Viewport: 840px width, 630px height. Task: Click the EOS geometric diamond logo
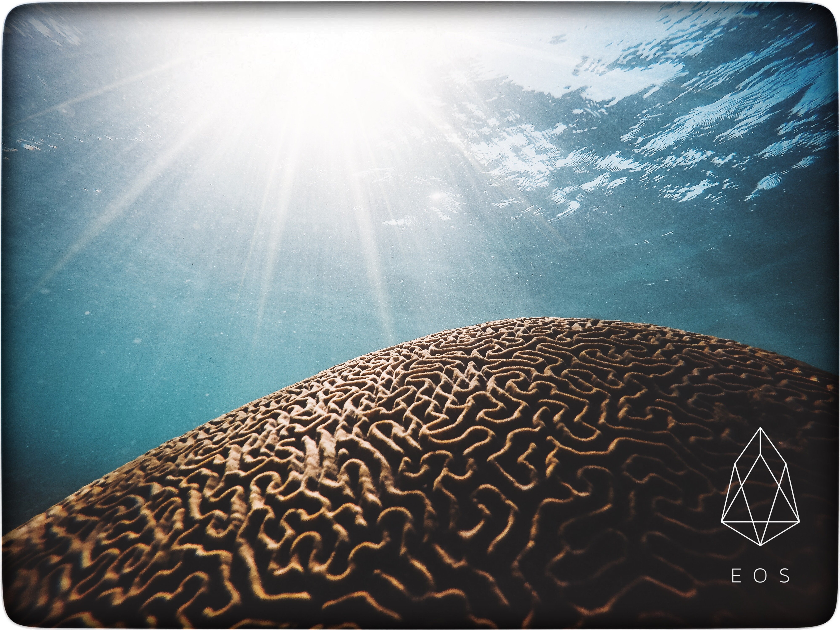click(x=760, y=486)
